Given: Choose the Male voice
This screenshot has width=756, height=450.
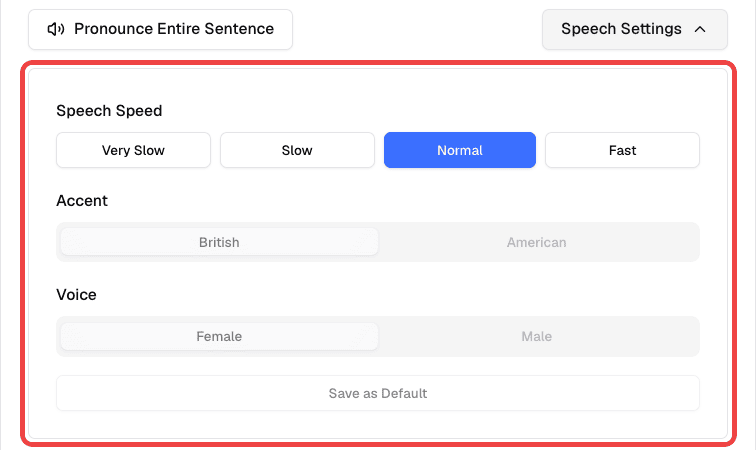Looking at the screenshot, I should 537,336.
